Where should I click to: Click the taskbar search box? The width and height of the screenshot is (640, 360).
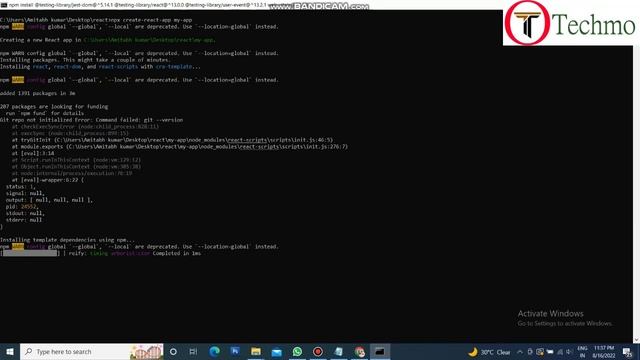(x=92, y=351)
